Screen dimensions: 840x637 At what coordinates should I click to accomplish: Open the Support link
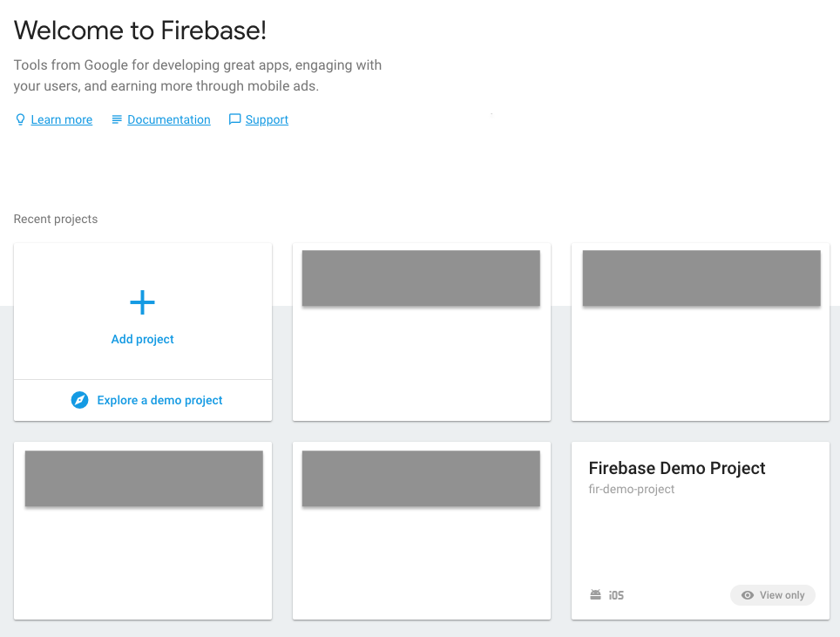(x=267, y=119)
